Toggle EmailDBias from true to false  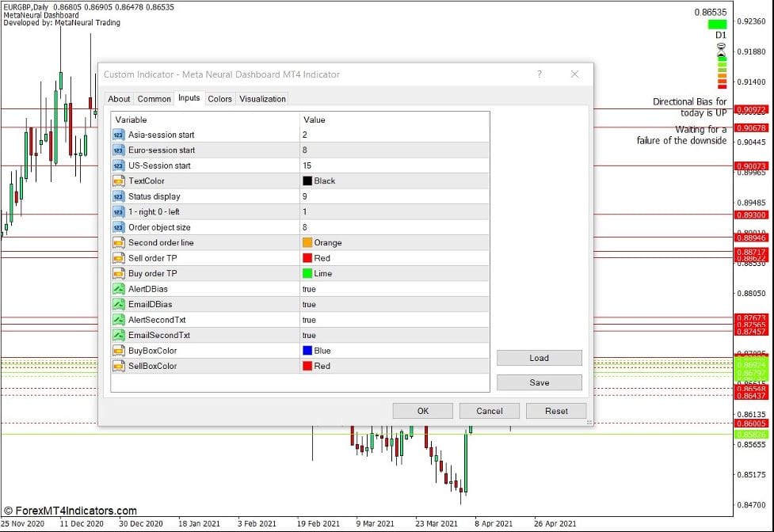point(356,304)
